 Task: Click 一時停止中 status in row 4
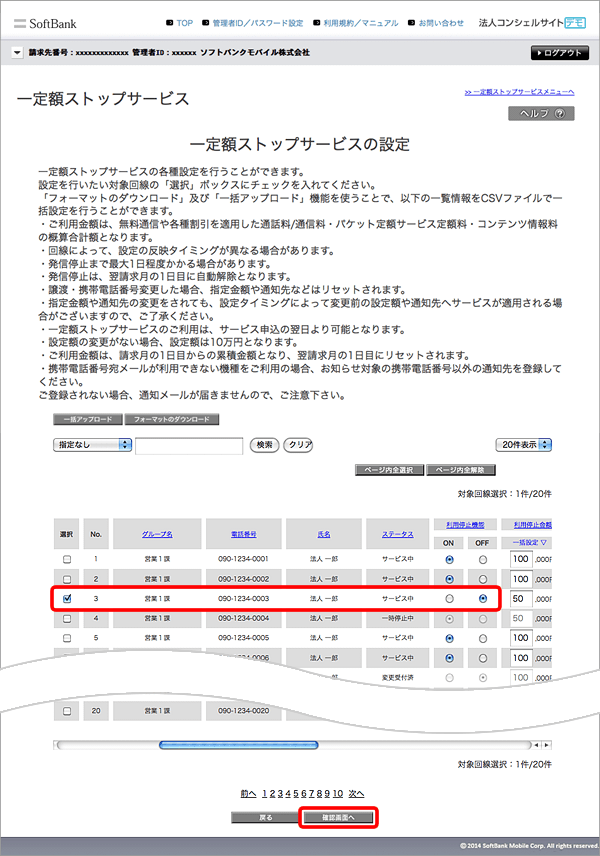click(397, 619)
